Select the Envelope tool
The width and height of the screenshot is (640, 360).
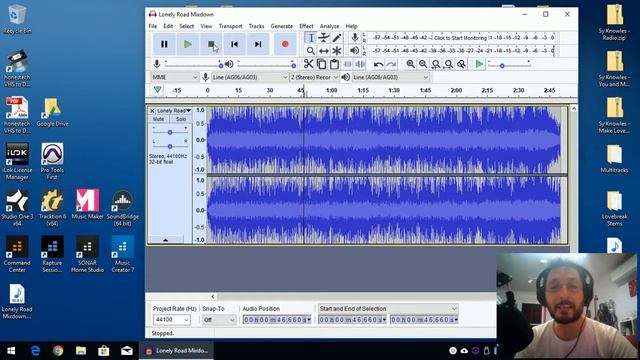[x=324, y=38]
